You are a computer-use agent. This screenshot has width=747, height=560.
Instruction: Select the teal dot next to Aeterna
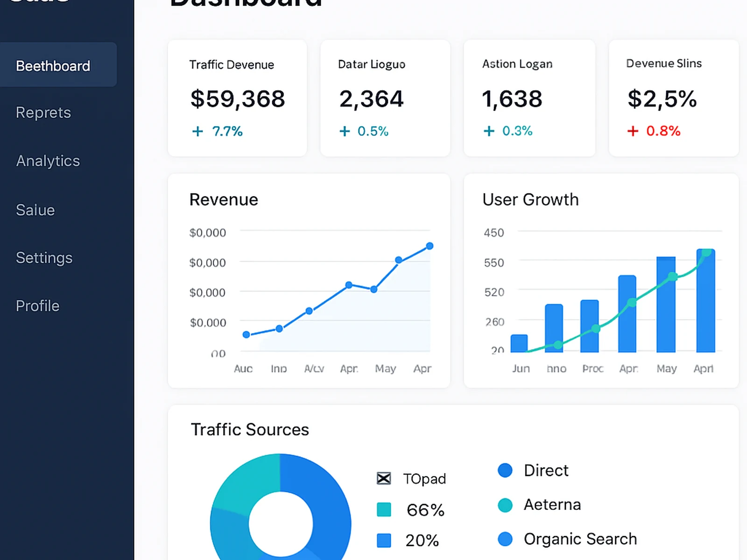click(x=505, y=505)
